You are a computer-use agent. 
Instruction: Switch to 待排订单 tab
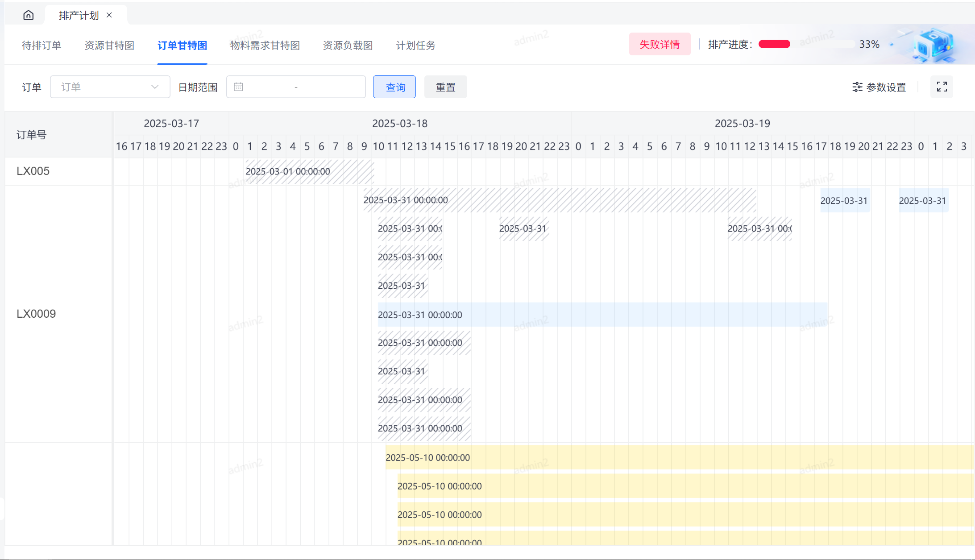41,46
